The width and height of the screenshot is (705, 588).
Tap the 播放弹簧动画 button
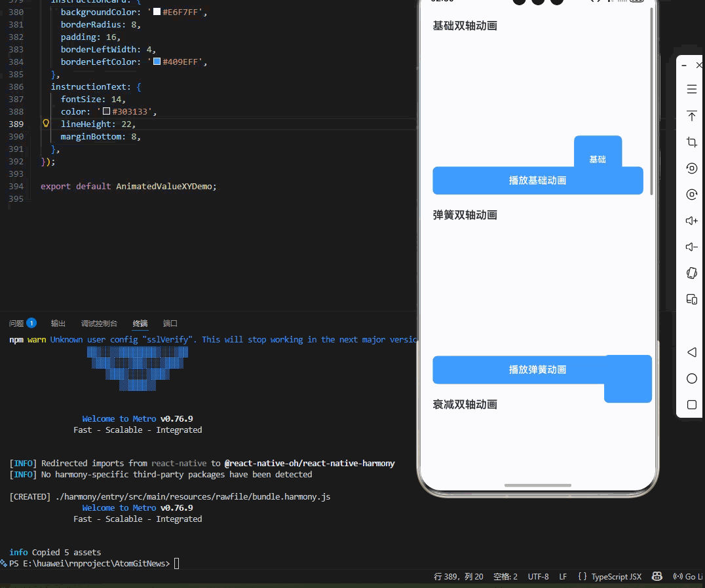tap(538, 370)
